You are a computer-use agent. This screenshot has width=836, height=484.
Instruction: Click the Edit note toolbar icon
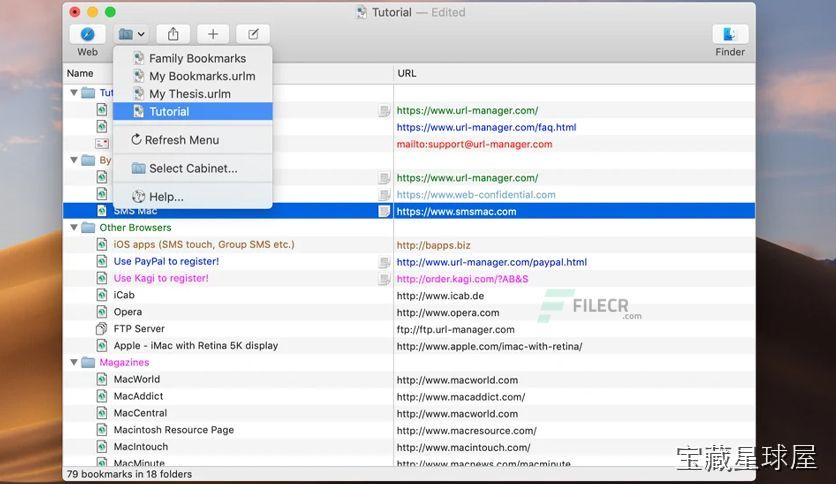click(253, 35)
